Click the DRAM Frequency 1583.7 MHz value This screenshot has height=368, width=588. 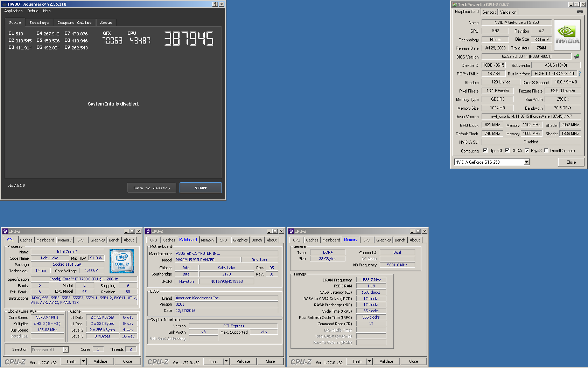(371, 280)
